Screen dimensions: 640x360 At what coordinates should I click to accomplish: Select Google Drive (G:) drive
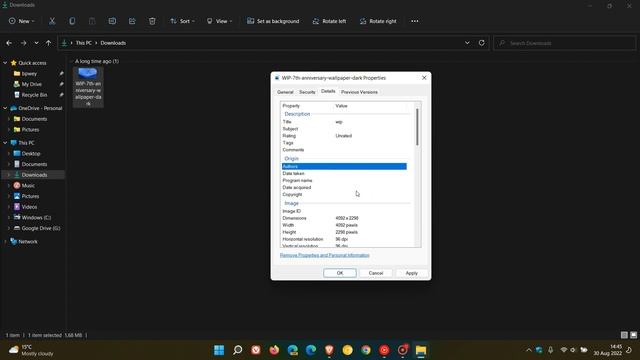pyautogui.click(x=41, y=228)
